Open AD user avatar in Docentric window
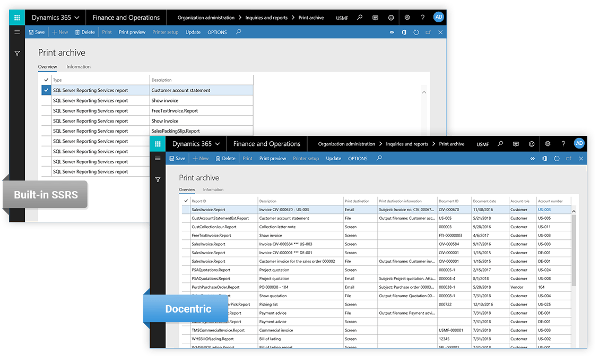This screenshot has height=364, width=599. click(x=579, y=143)
